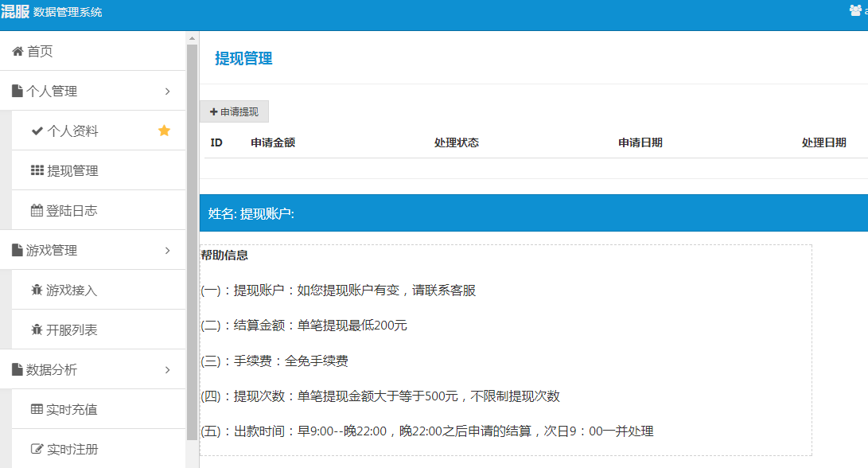The height and width of the screenshot is (468, 868).
Task: Click the checkmark icon beside 个人资料
Action: click(x=37, y=131)
